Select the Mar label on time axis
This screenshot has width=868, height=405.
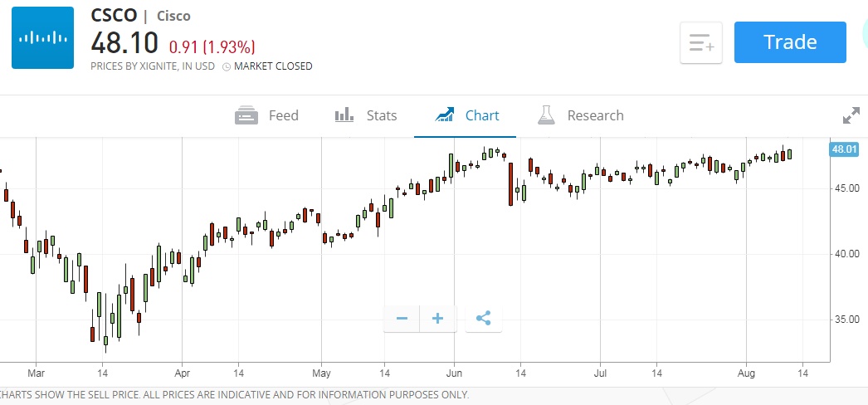[x=35, y=373]
